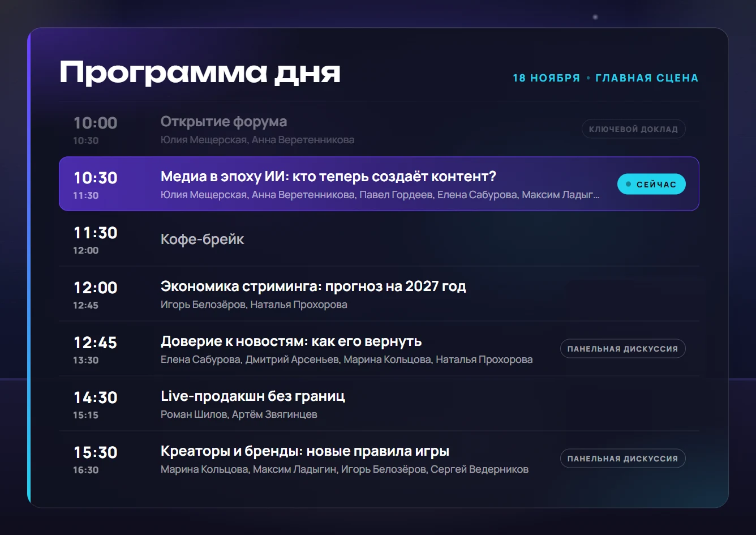Viewport: 756px width, 535px height.
Task: Click speaker list under 'Медиа в эпоху ИИ'
Action: 380,195
